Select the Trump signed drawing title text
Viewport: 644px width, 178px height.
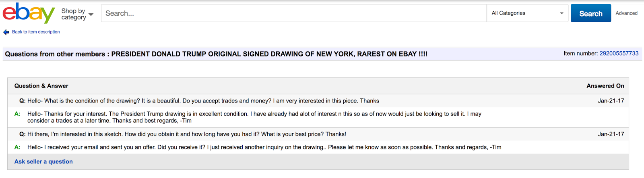tap(269, 54)
